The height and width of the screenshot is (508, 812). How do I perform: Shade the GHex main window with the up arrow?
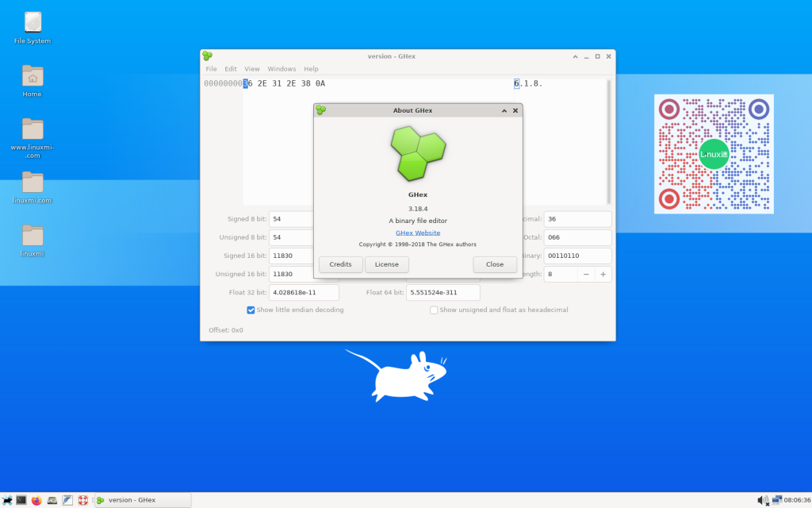tap(576, 56)
